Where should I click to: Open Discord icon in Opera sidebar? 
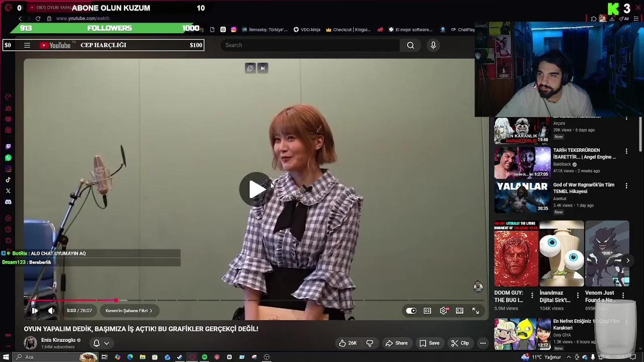(8, 202)
